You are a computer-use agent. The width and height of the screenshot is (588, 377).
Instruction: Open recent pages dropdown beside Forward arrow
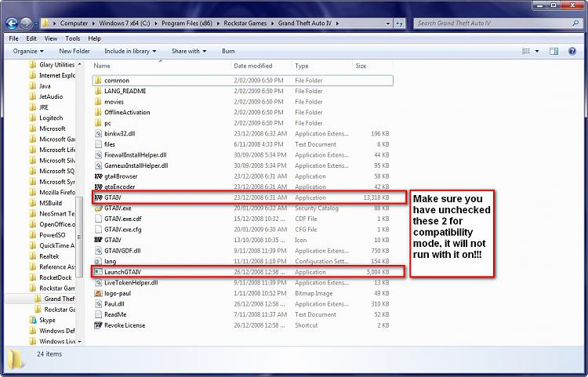click(x=35, y=24)
